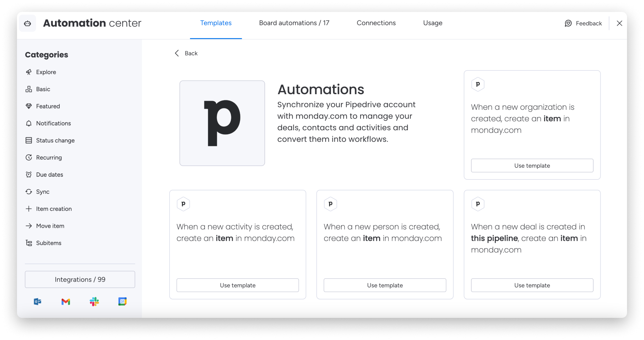Click the Pipedrive icon on deal card
Image resolution: width=644 pixels, height=340 pixels.
click(478, 204)
